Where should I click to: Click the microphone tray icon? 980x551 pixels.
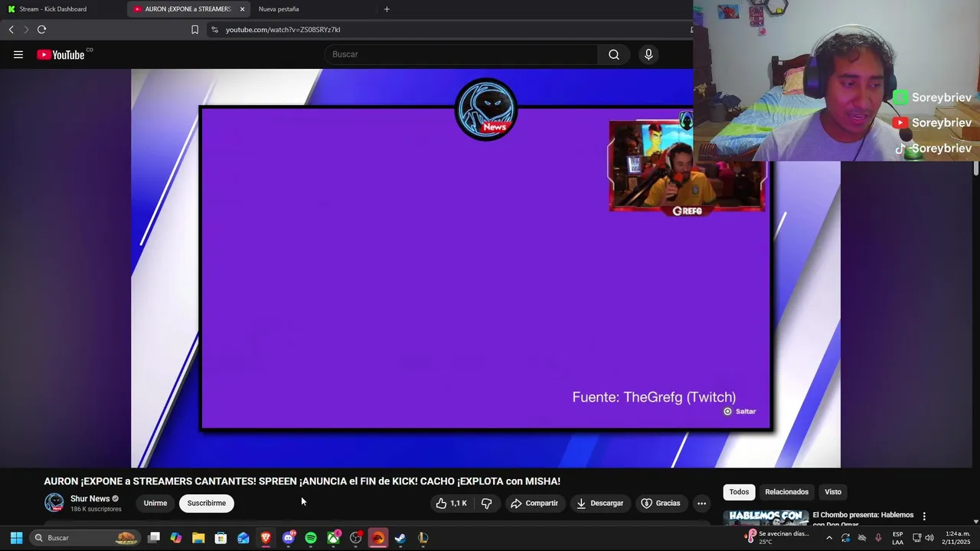[x=878, y=537]
